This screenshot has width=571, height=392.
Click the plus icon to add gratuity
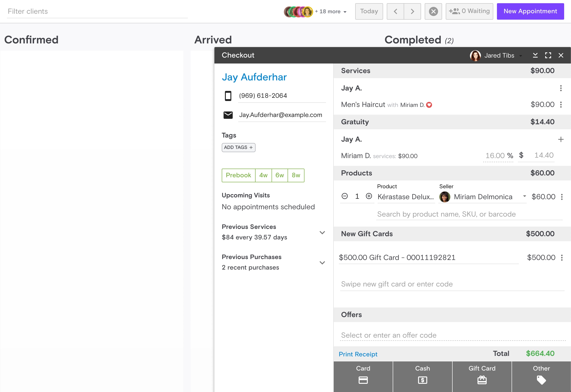pyautogui.click(x=561, y=140)
